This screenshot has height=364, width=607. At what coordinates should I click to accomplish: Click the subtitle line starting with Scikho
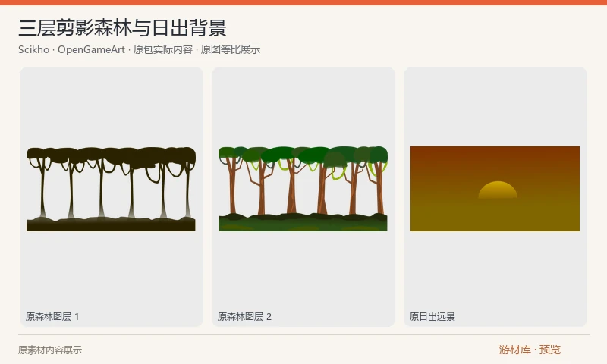pyautogui.click(x=140, y=49)
